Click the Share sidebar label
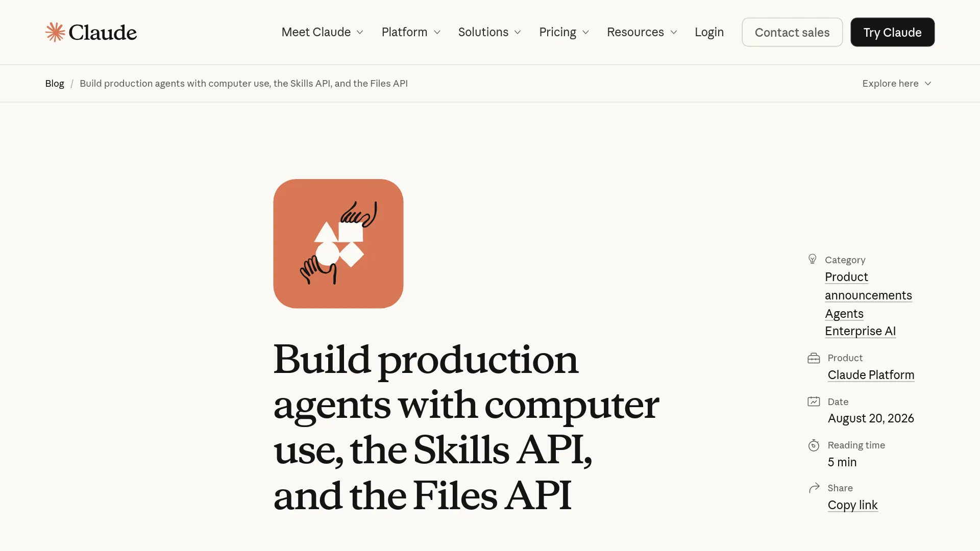 [x=840, y=488]
